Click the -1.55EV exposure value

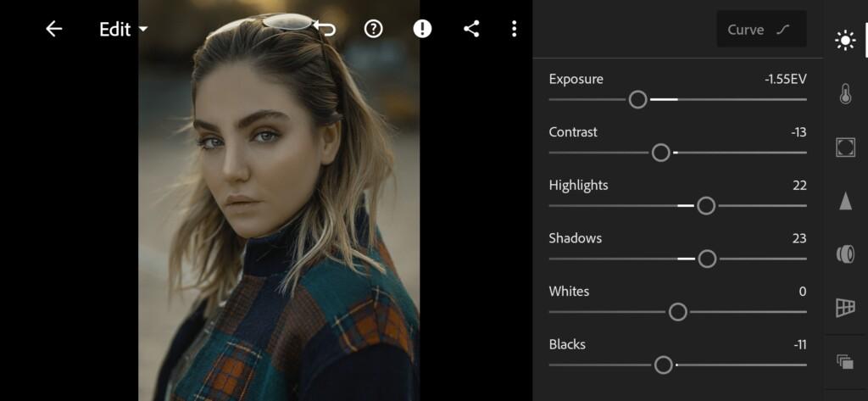pos(785,79)
